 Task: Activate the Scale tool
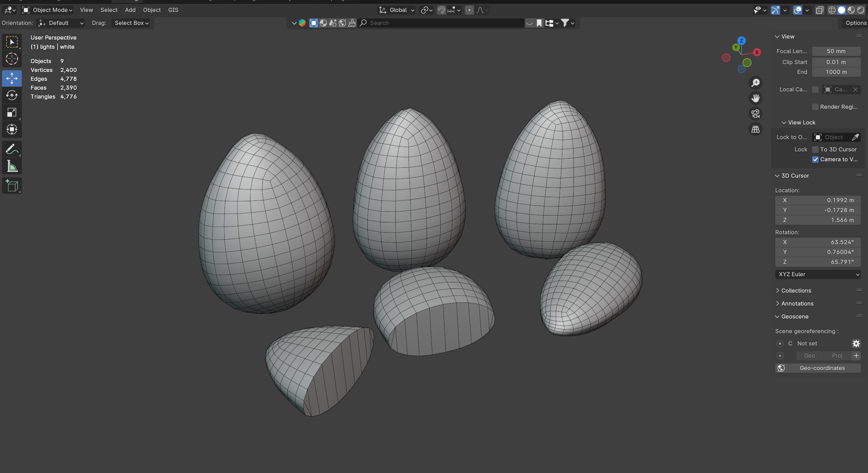pyautogui.click(x=12, y=112)
